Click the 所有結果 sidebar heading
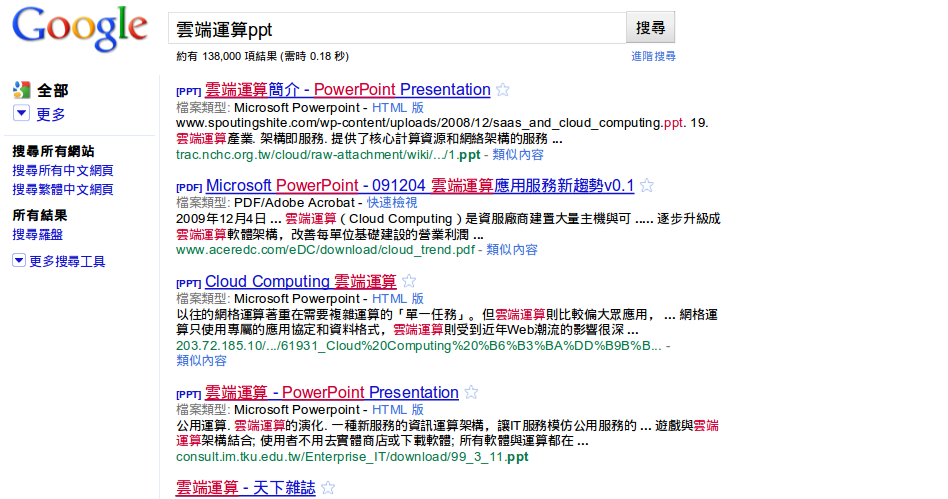This screenshot has width=948, height=499. (40, 215)
